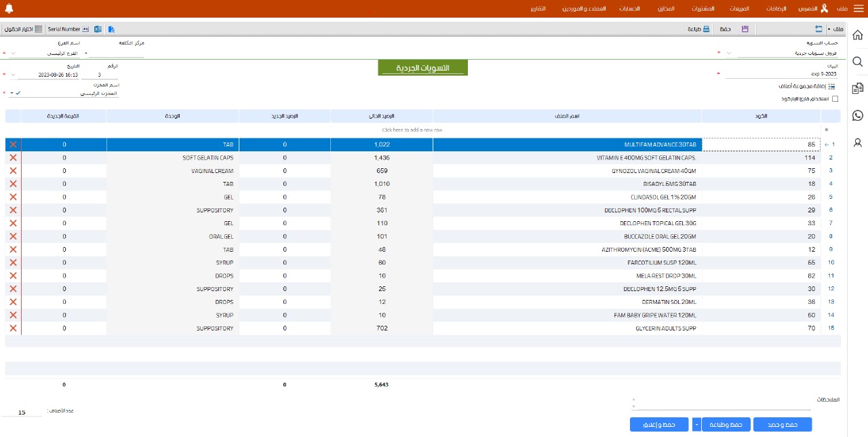Enable the barcode reader checkbox

point(835,99)
